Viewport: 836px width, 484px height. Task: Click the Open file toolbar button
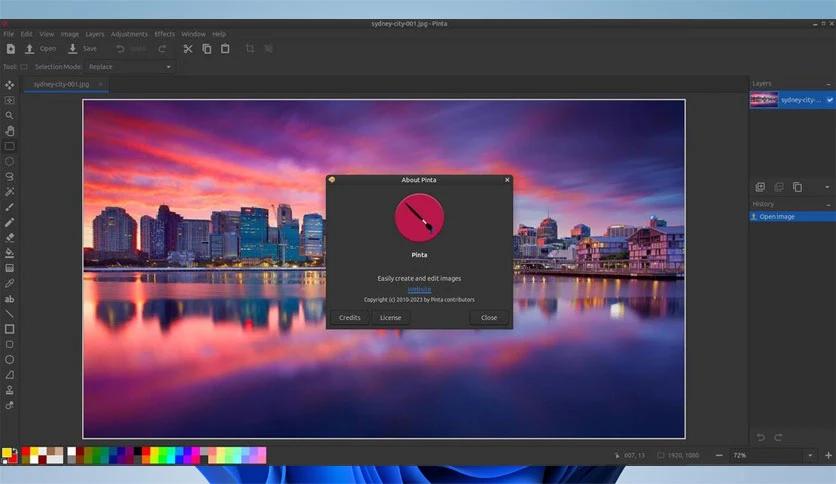coord(41,49)
